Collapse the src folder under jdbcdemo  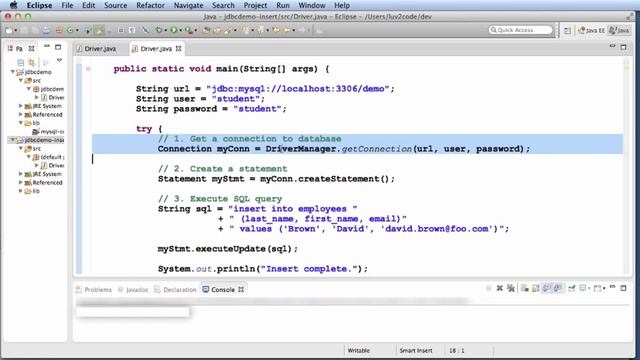tap(21, 80)
